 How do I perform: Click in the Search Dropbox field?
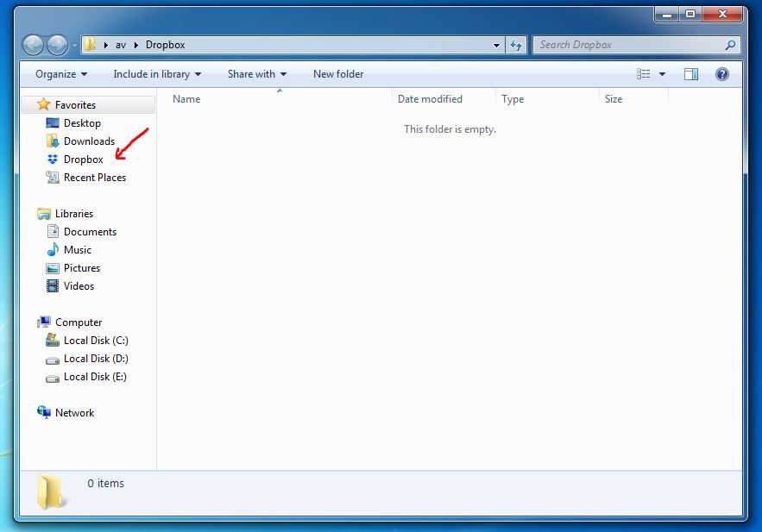tap(628, 45)
